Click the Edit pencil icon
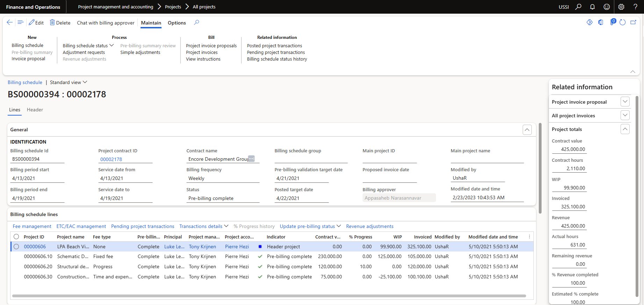This screenshot has width=644, height=305. tap(32, 22)
